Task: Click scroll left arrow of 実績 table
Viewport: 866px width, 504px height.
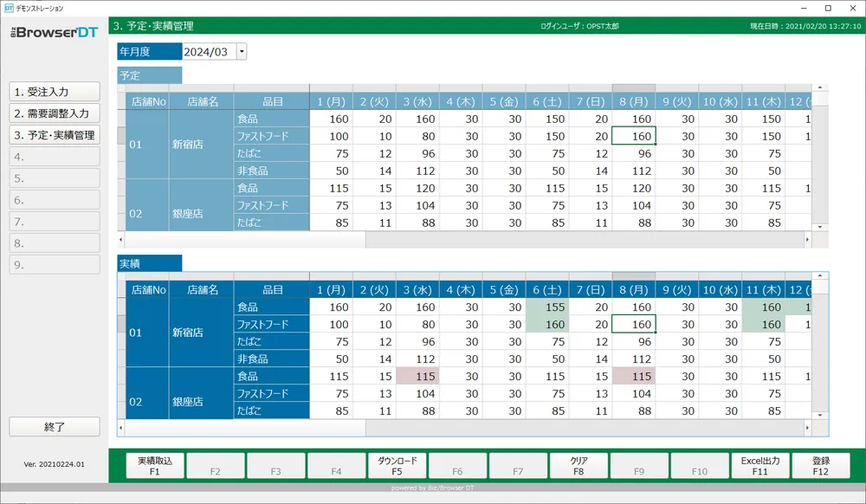Action: [122, 428]
